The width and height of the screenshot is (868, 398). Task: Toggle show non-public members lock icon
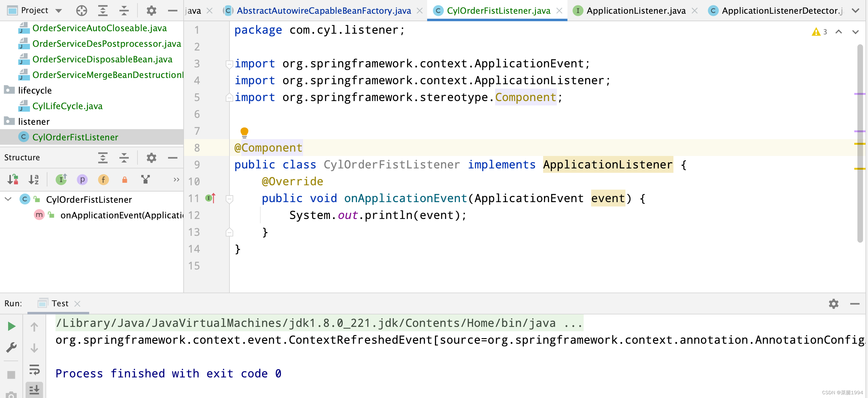pos(125,180)
